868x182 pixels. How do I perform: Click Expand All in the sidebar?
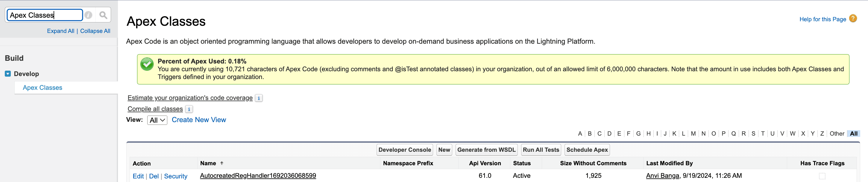click(x=60, y=31)
